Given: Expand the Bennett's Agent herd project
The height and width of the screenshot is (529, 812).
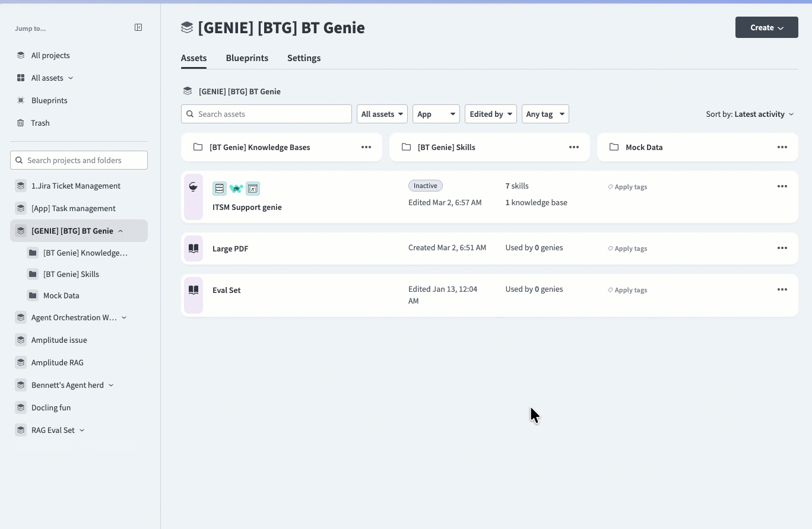Looking at the screenshot, I should [111, 385].
